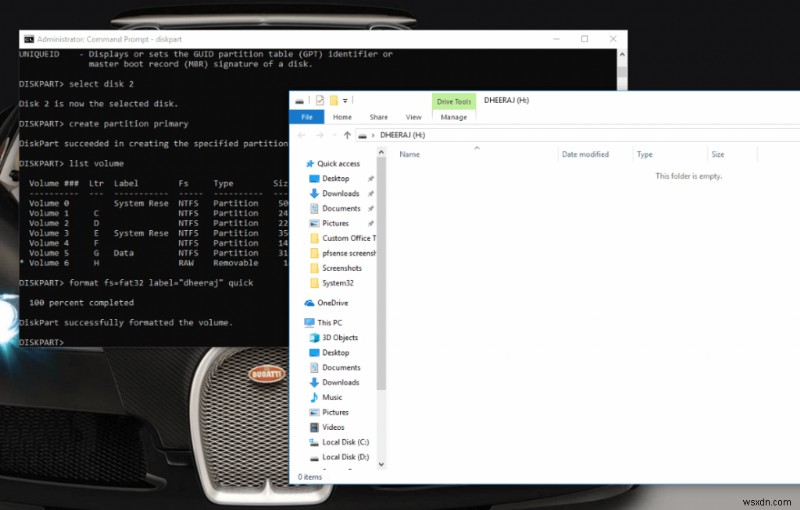Open Customize Quick Access Toolbar dropdown
The height and width of the screenshot is (510, 800).
pyautogui.click(x=345, y=101)
